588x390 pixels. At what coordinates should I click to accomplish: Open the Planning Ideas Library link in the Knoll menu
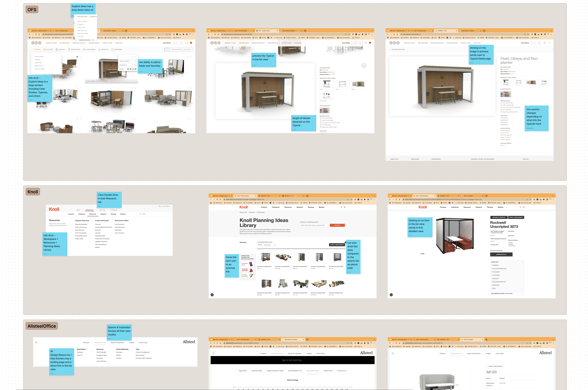81,236
